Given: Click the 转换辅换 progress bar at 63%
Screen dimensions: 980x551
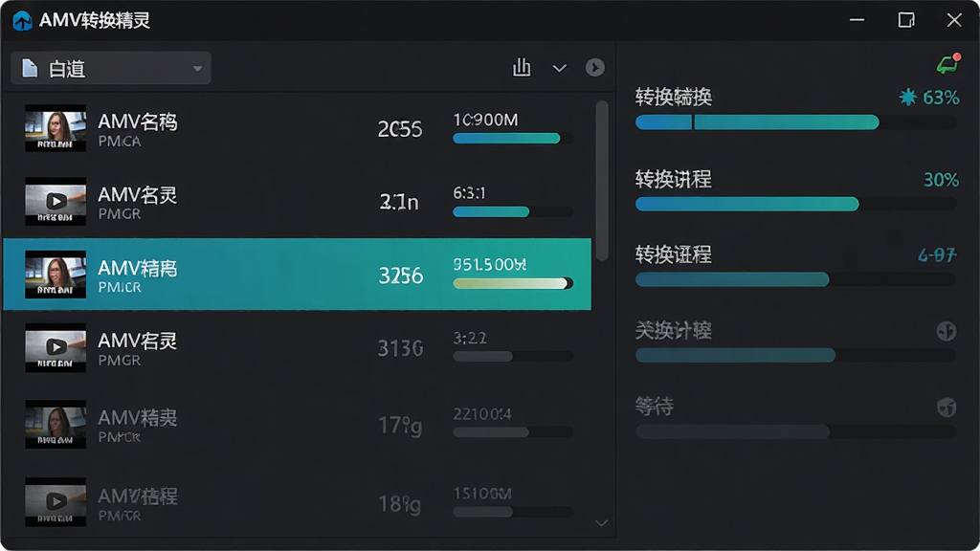Looking at the screenshot, I should (795, 121).
